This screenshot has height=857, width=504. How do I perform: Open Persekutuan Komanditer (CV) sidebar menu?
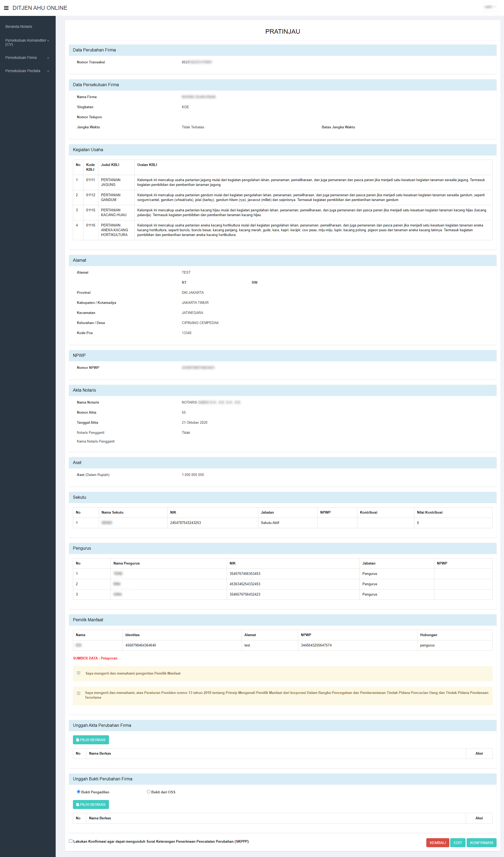26,42
